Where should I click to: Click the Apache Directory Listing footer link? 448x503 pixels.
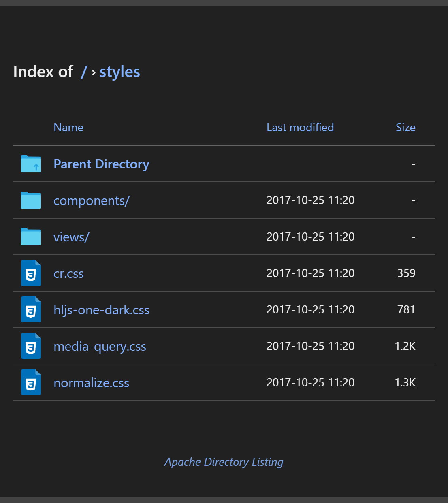(224, 462)
